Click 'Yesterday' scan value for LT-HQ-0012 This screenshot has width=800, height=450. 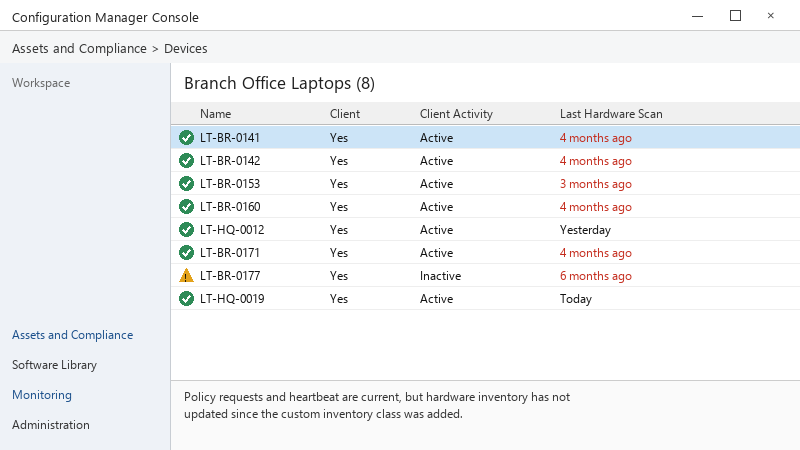[585, 230]
